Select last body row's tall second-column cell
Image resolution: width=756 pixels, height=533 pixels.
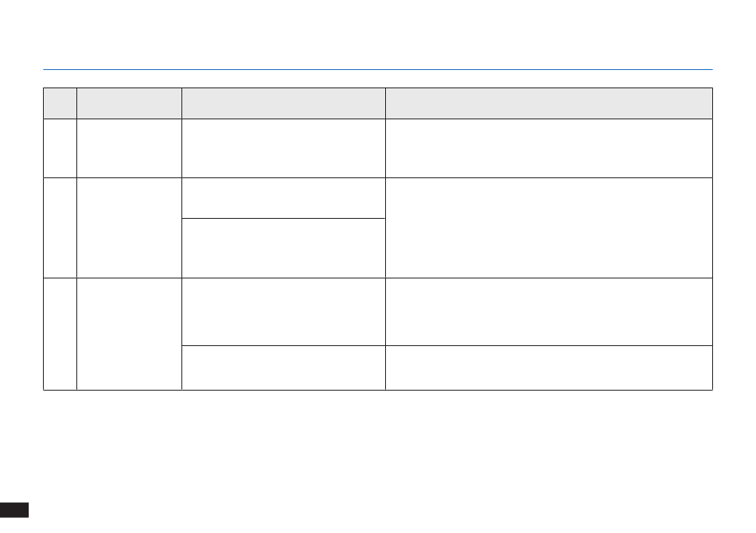click(129, 334)
